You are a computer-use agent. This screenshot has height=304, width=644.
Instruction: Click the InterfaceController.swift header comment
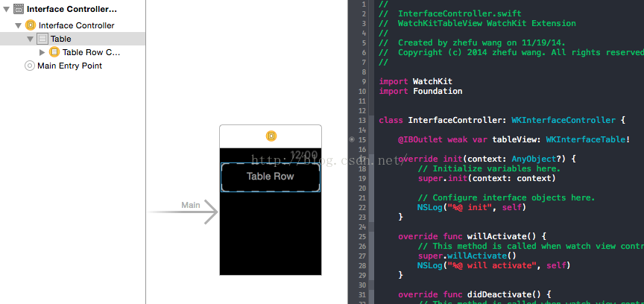(x=449, y=13)
